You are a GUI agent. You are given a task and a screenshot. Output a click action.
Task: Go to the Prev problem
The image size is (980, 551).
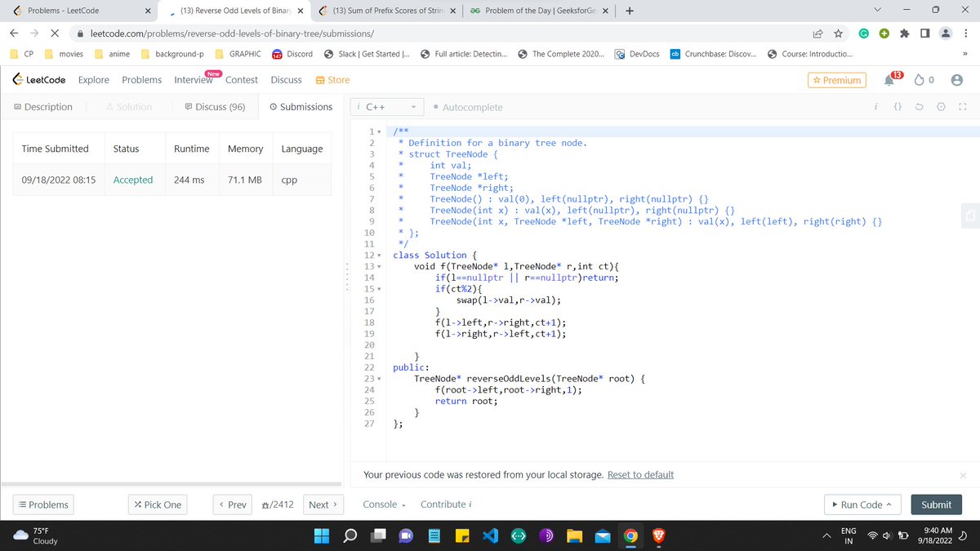233,504
